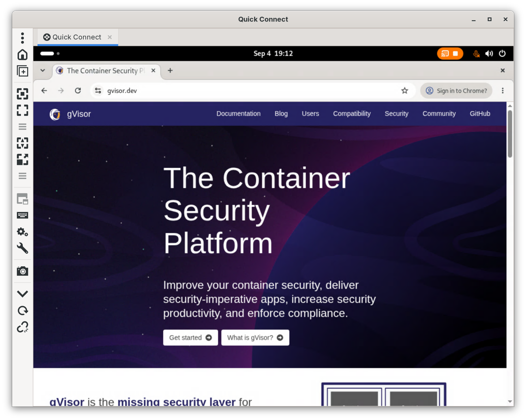Click scrollbar down arrow
Screen dimensions: 526x420
tap(510, 401)
